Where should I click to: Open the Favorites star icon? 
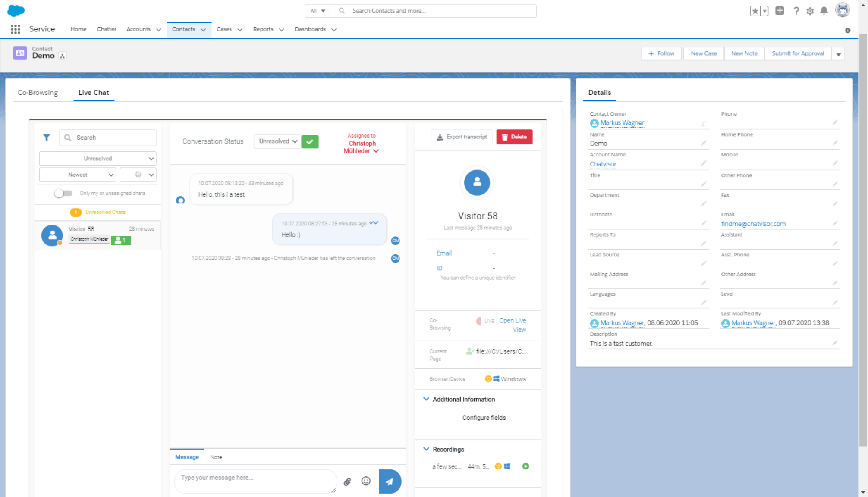pyautogui.click(x=755, y=11)
